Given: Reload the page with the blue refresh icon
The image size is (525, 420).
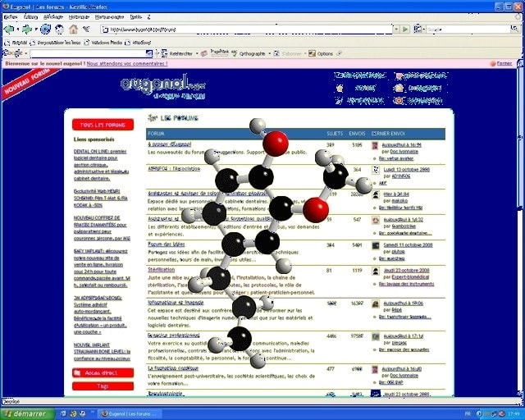Looking at the screenshot, I should [x=46, y=30].
